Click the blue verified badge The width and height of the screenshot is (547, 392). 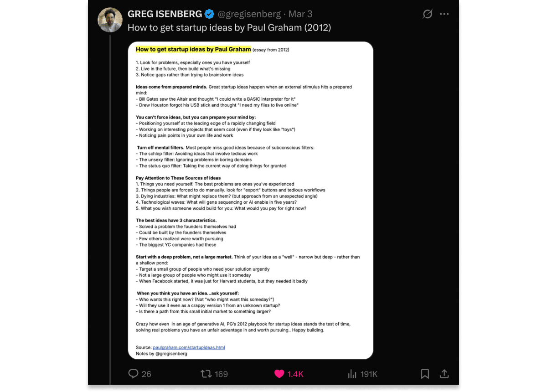[209, 14]
